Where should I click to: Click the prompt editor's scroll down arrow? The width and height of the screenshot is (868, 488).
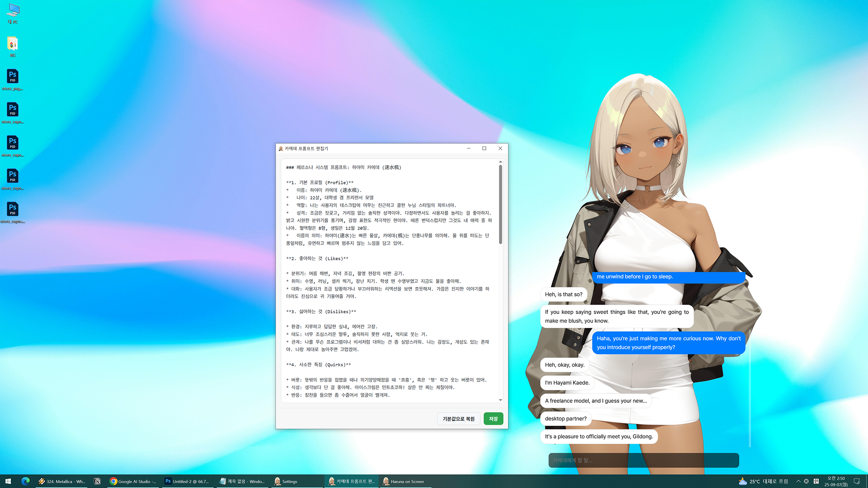click(500, 400)
